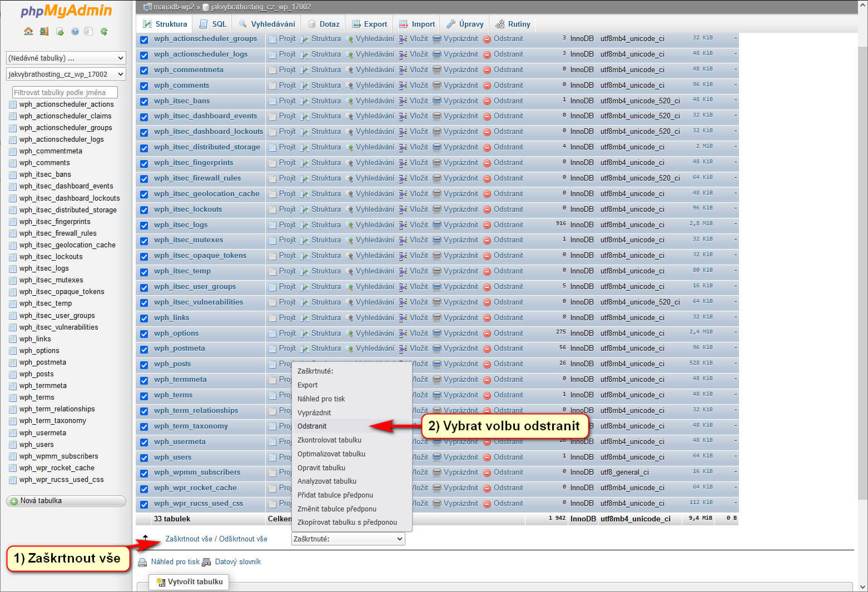Click the Datový slovník icon
The image size is (868, 592).
tap(206, 562)
